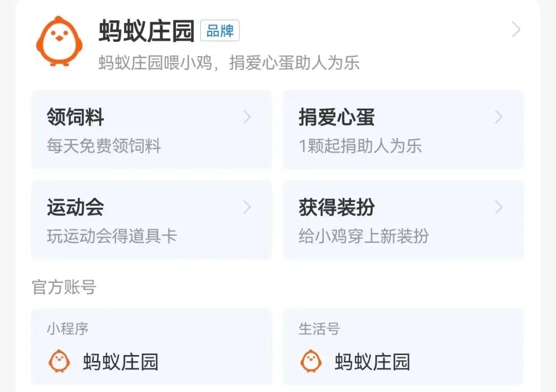Open the 蚂蚁庄园 mini program by name
Screen dimensions: 556x392
(x=120, y=362)
